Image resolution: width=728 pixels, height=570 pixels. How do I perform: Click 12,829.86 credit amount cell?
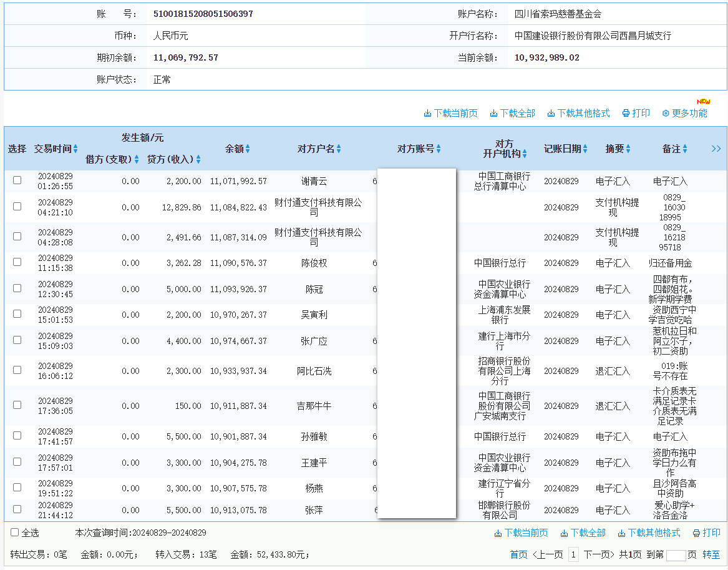(x=182, y=207)
